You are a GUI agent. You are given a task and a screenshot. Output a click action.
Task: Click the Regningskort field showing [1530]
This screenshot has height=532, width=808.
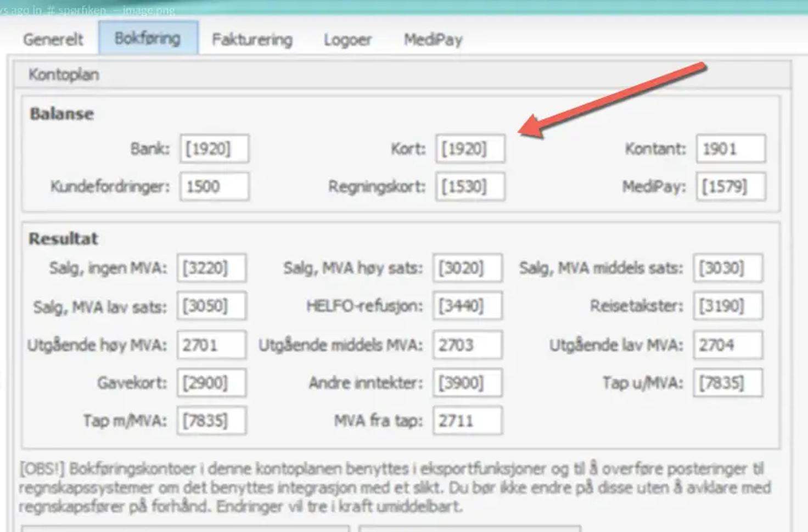pos(469,187)
